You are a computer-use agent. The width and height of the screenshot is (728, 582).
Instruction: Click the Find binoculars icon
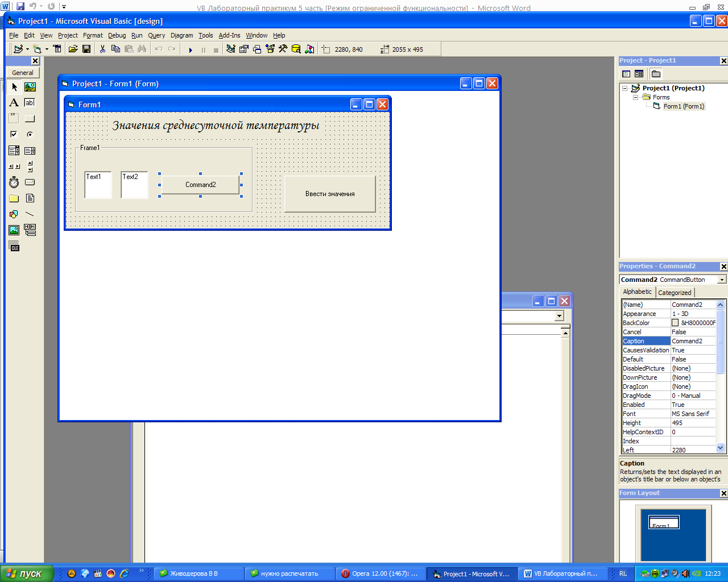142,49
